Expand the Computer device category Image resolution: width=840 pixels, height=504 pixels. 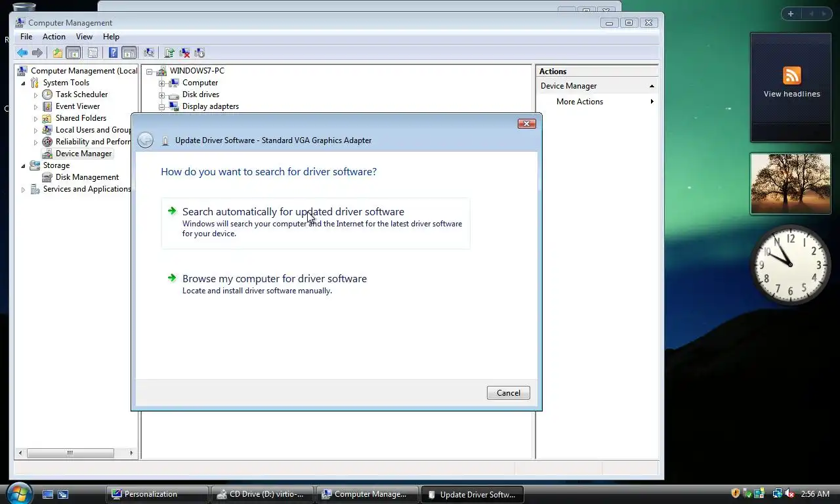tap(161, 83)
